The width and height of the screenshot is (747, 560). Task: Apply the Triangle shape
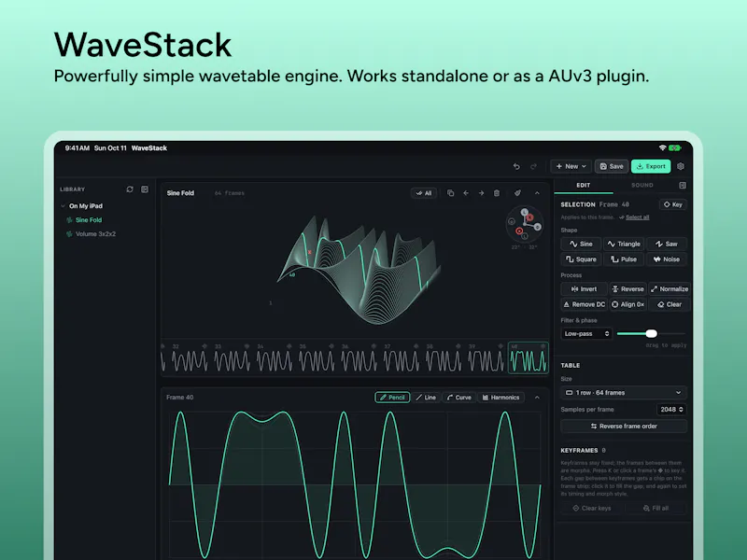624,244
